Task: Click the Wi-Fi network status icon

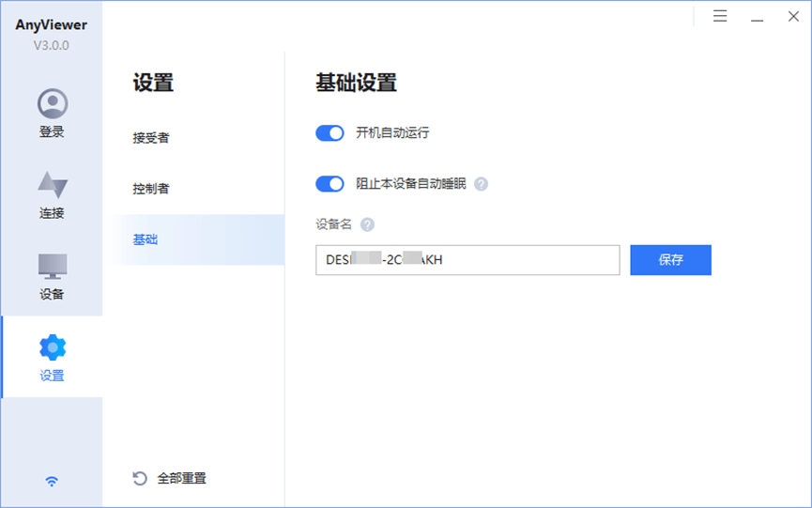Action: 52,482
